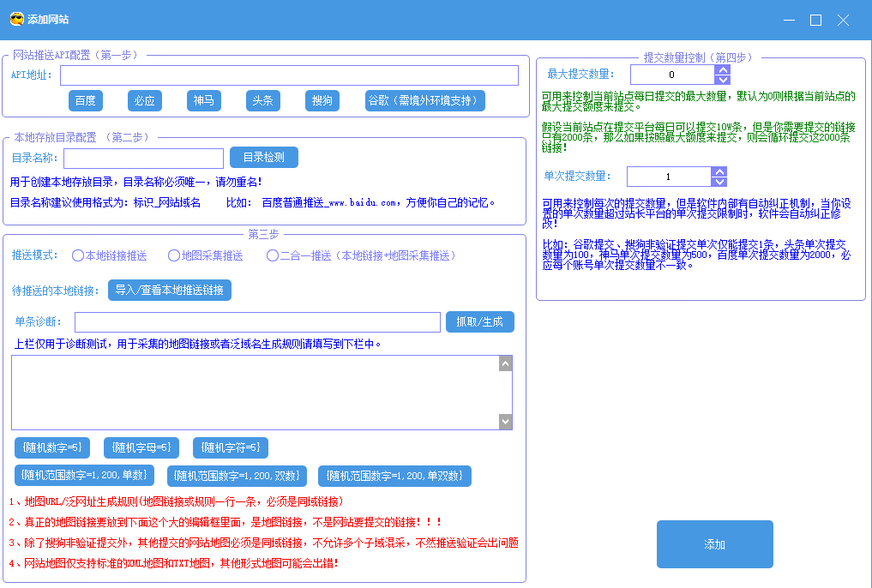Click the app emoji icon in title bar
Viewport: 872px width, 588px height.
pos(16,20)
